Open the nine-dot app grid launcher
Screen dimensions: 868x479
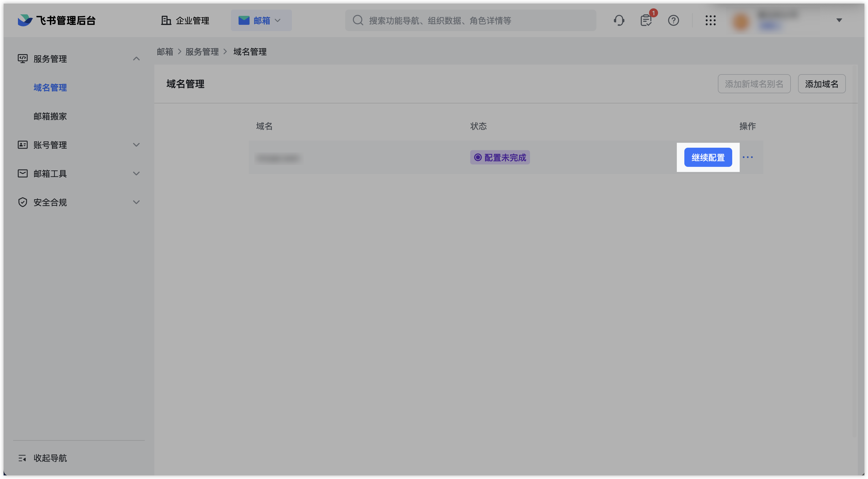click(710, 21)
